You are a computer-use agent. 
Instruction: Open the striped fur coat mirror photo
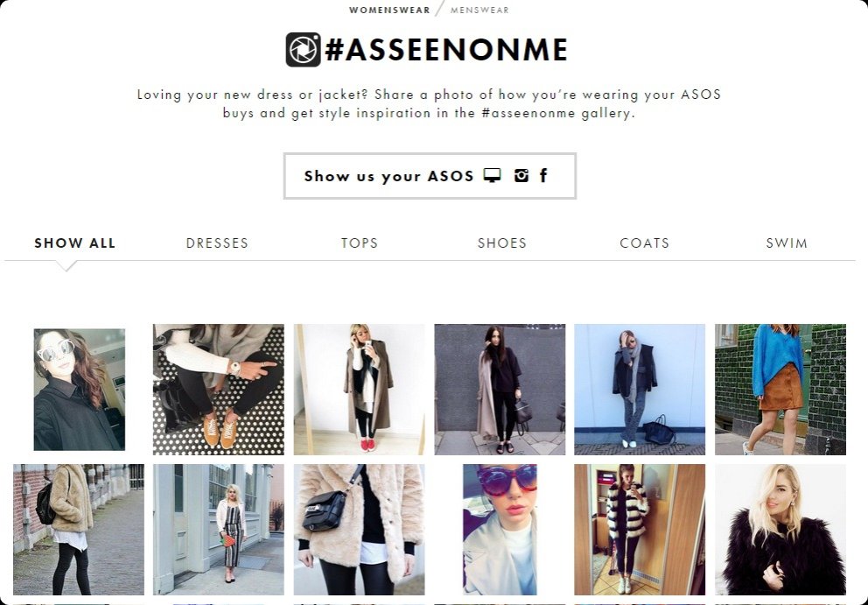[x=640, y=530]
